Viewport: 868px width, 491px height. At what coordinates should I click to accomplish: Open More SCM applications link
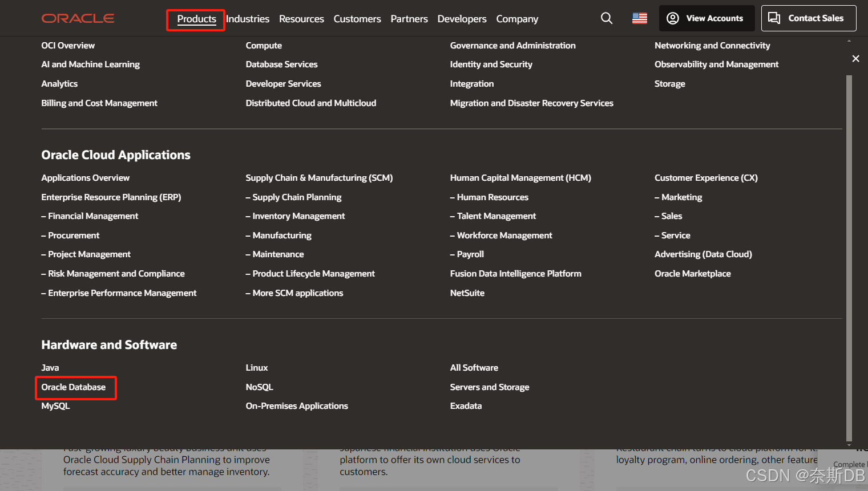pos(294,293)
